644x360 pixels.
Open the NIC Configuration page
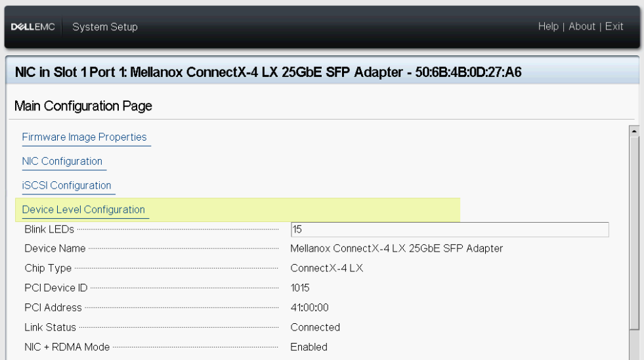pos(62,162)
